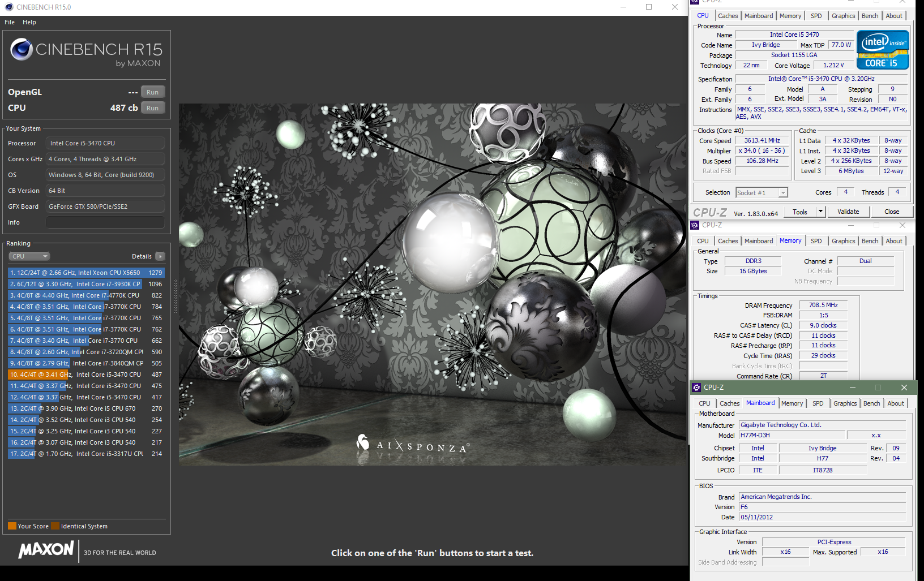Click the Your Score orange legend swatch
Image resolution: width=924 pixels, height=581 pixels.
click(x=12, y=526)
